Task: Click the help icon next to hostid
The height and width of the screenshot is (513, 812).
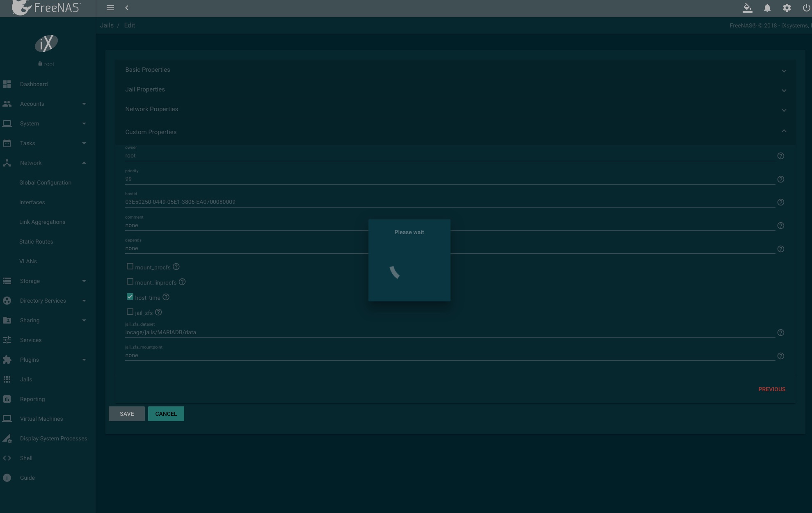Action: 780,202
